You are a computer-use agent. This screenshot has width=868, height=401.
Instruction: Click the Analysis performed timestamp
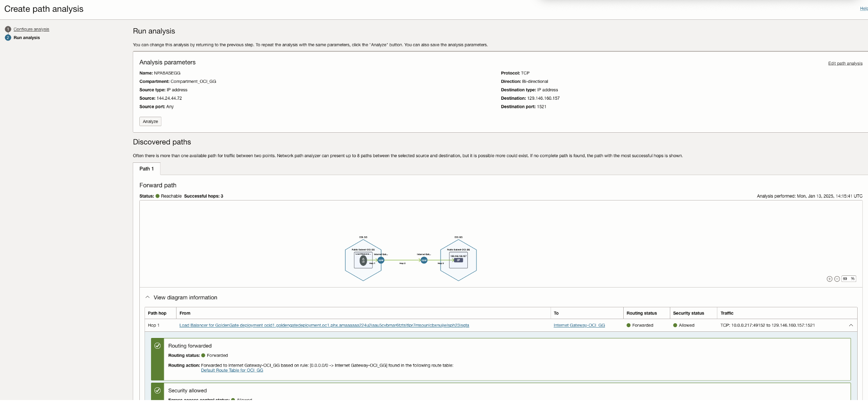pos(810,196)
